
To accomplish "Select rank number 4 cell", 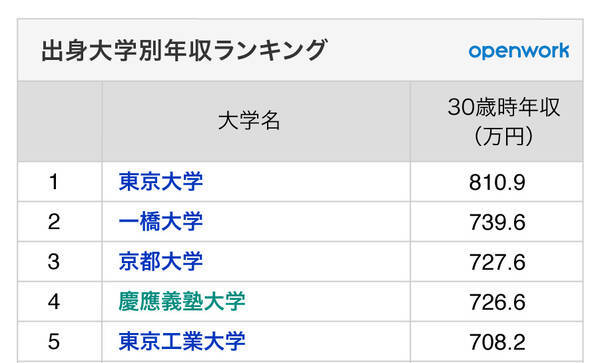I will (54, 302).
